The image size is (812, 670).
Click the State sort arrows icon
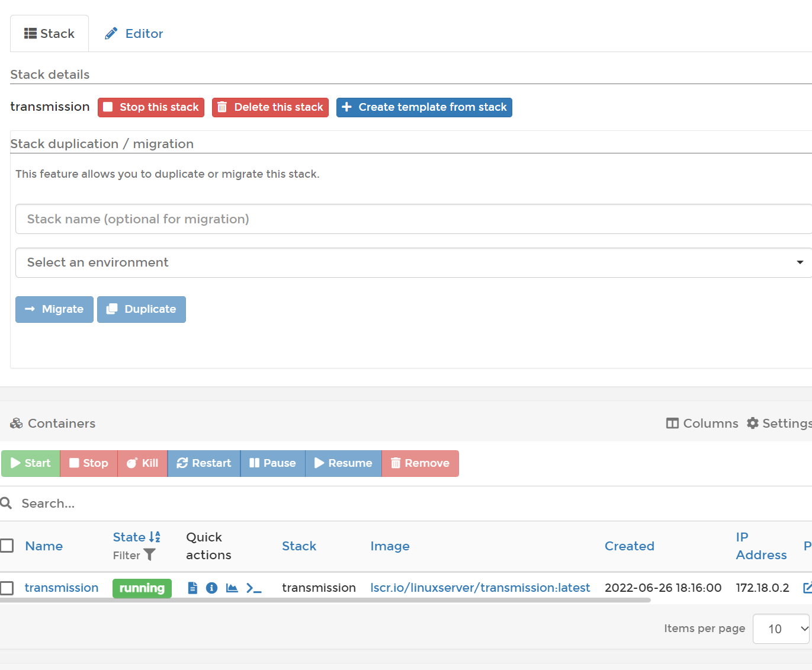click(x=155, y=537)
